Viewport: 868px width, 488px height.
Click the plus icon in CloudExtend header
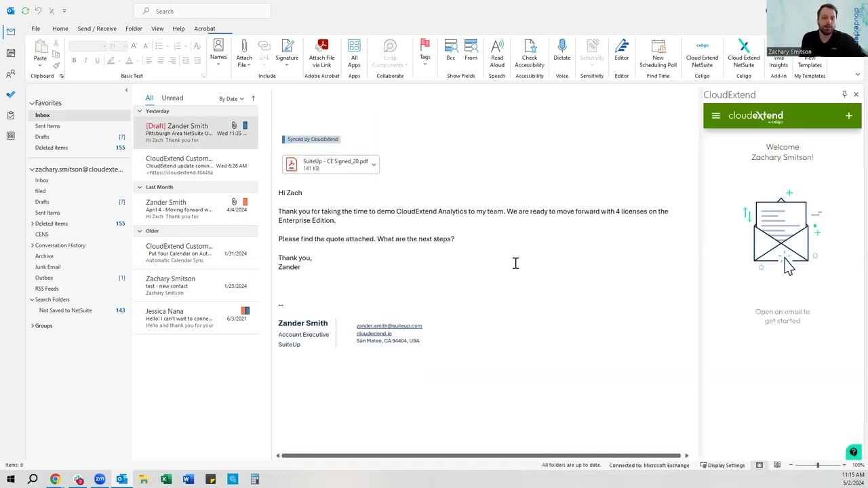tap(848, 116)
